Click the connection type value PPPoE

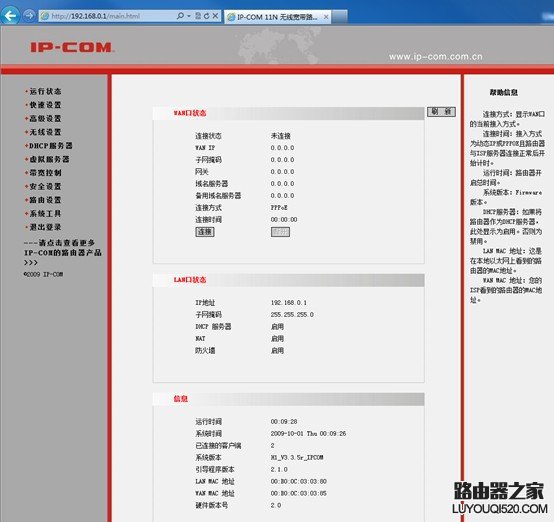(x=279, y=207)
